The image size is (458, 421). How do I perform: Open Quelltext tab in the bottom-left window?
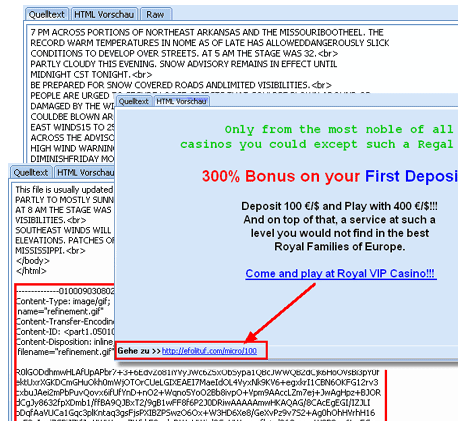click(x=31, y=173)
